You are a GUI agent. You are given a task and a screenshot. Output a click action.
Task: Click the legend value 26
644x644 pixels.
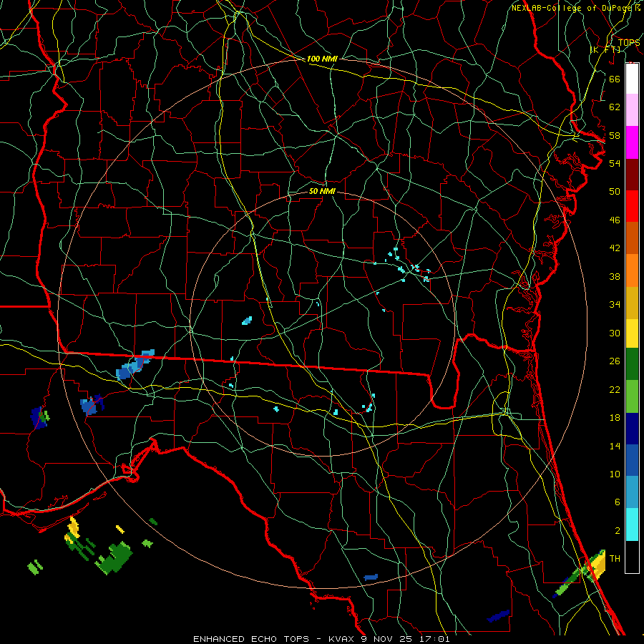pyautogui.click(x=615, y=361)
